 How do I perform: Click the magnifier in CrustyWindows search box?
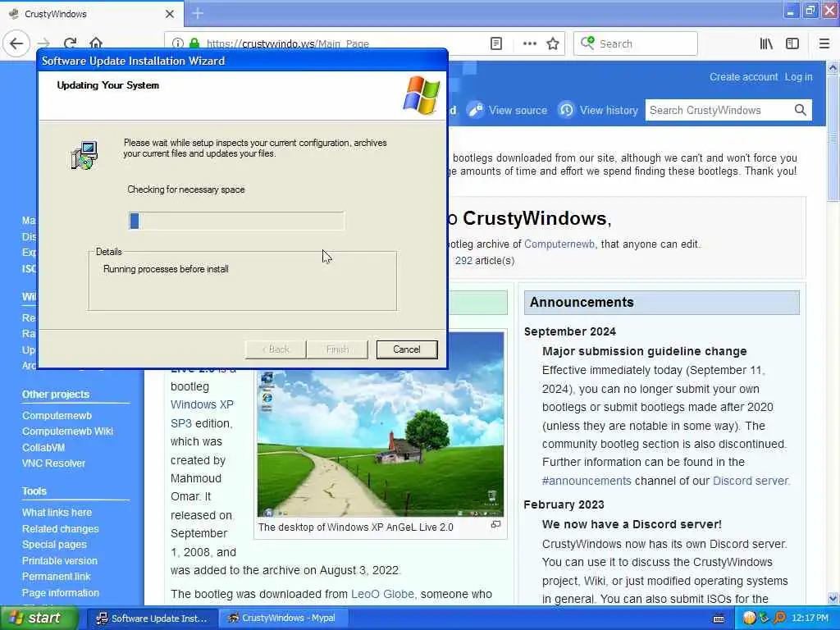pos(801,110)
